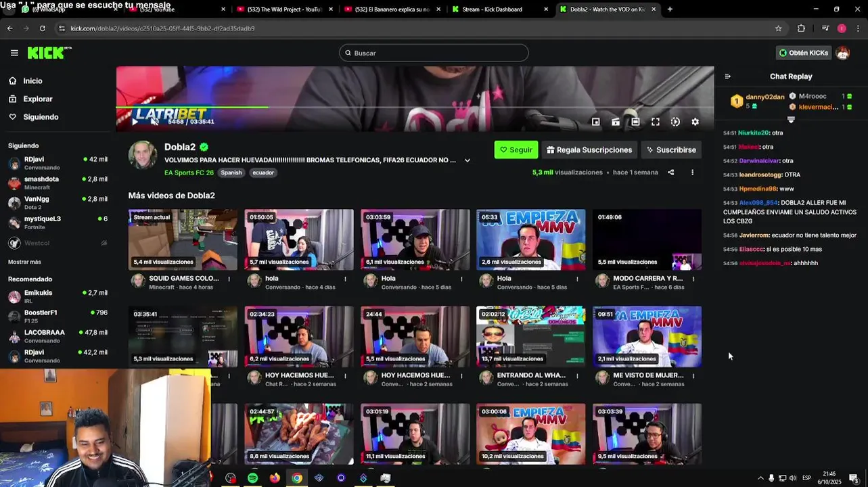Open playback speed control icon
This screenshot has width=868, height=487.
[675, 122]
